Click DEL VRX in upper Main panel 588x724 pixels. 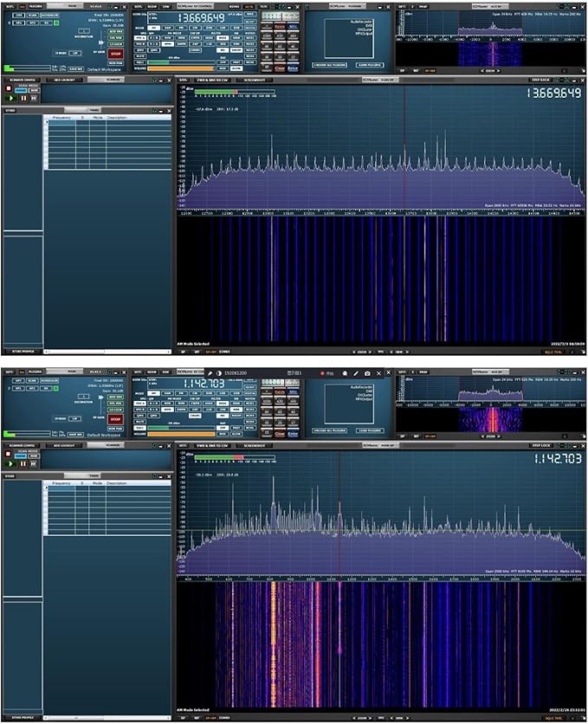[x=115, y=37]
